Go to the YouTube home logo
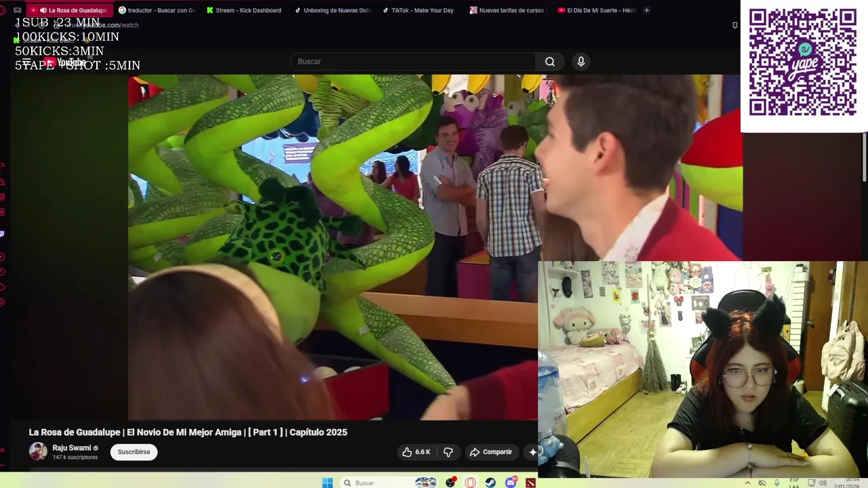The height and width of the screenshot is (488, 868). [65, 62]
